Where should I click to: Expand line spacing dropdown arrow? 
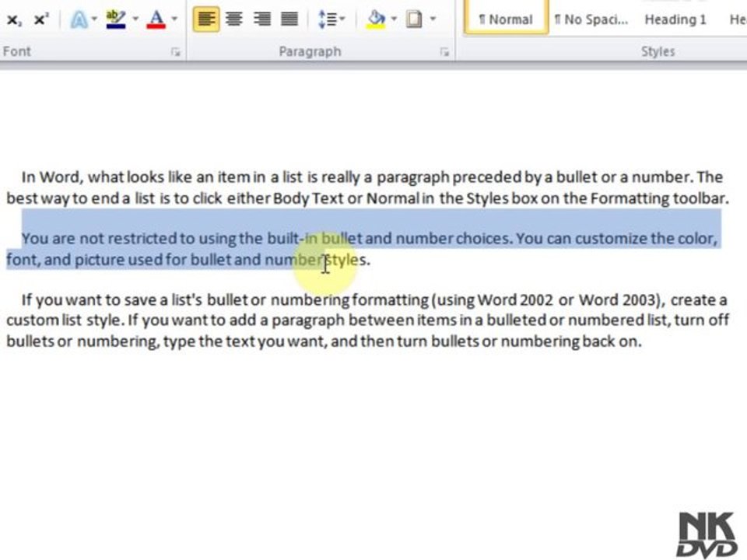(342, 19)
